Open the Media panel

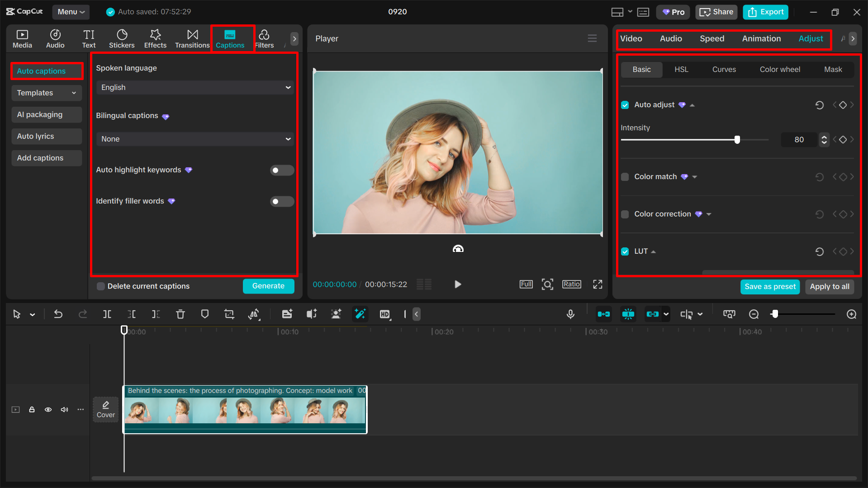point(22,38)
